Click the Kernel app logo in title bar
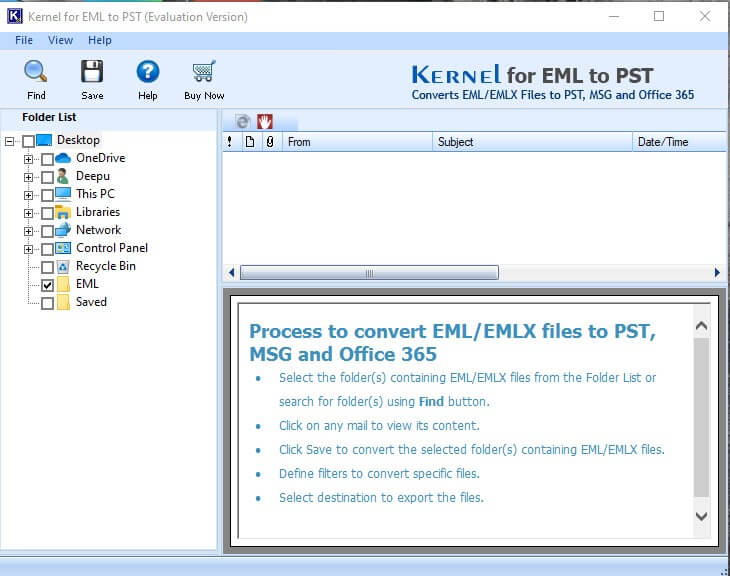The height and width of the screenshot is (576, 730). coord(14,16)
